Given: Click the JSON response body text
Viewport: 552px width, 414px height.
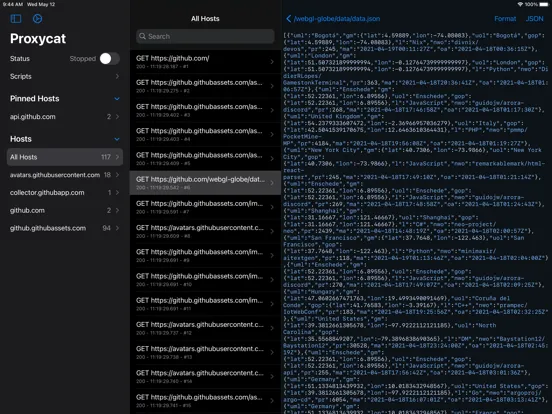Looking at the screenshot, I should tap(415, 222).
